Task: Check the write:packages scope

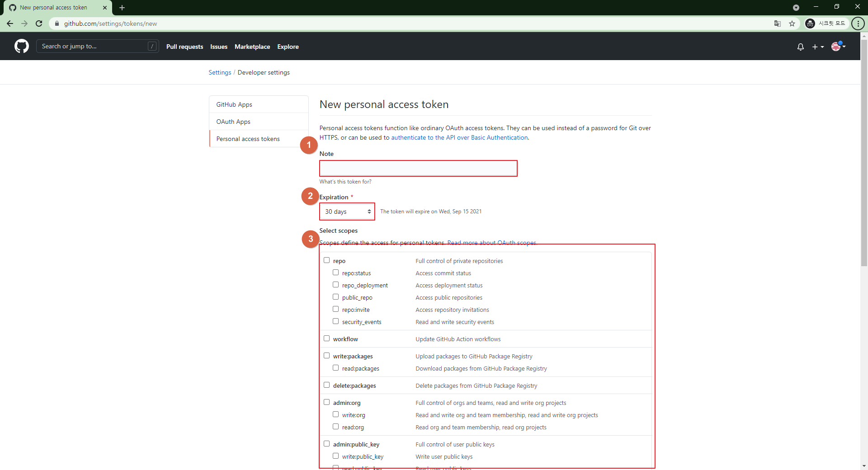Action: (327, 356)
